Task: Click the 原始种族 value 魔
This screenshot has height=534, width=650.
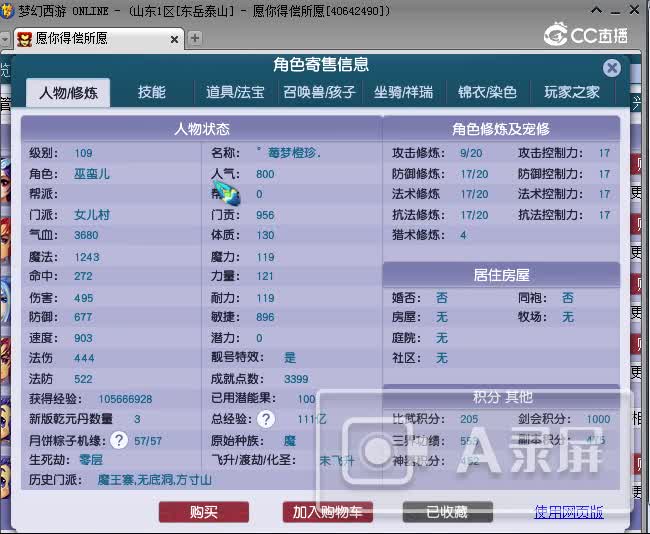Action: click(x=290, y=440)
